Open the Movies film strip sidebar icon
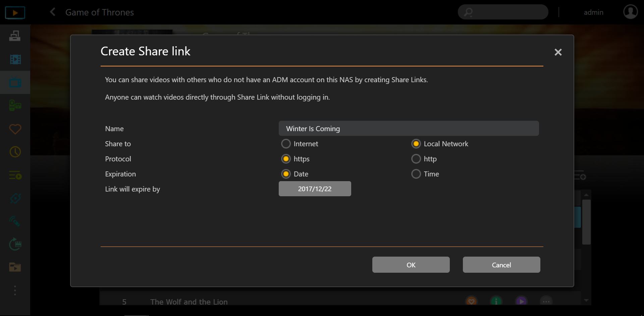 coord(15,59)
